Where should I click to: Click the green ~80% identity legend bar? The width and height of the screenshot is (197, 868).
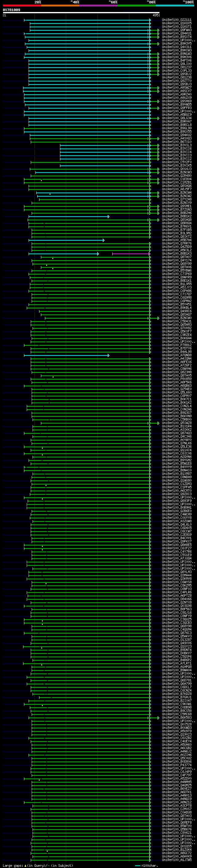[137, 6]
